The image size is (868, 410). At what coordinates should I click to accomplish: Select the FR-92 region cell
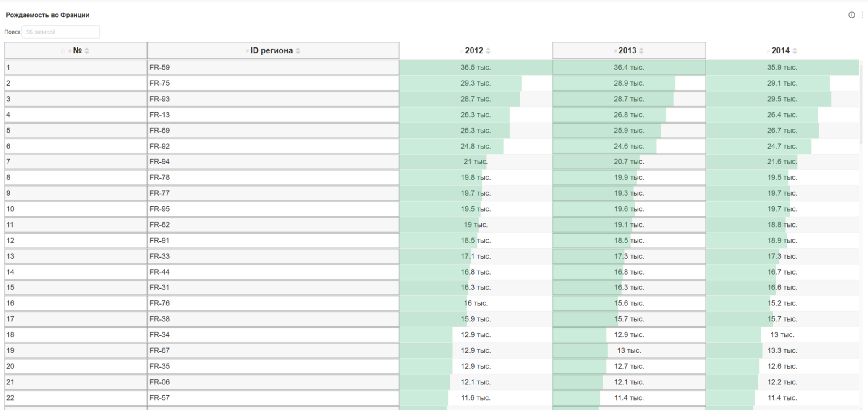(x=273, y=146)
